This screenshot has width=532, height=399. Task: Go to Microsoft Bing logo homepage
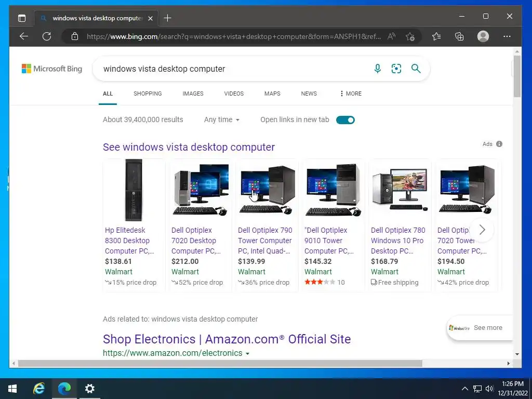(52, 69)
